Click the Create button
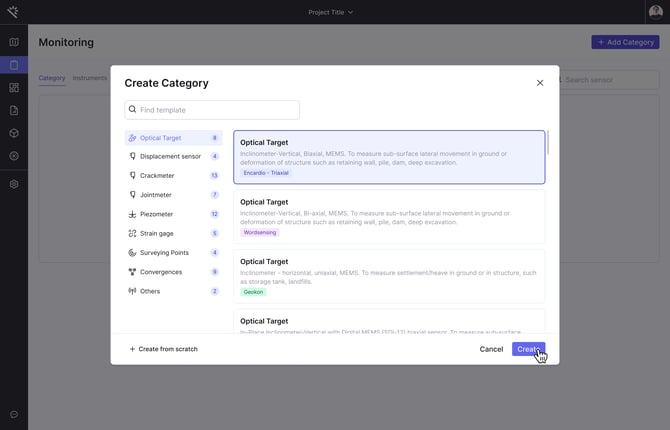Screen dimensions: 670x430 point(528,349)
